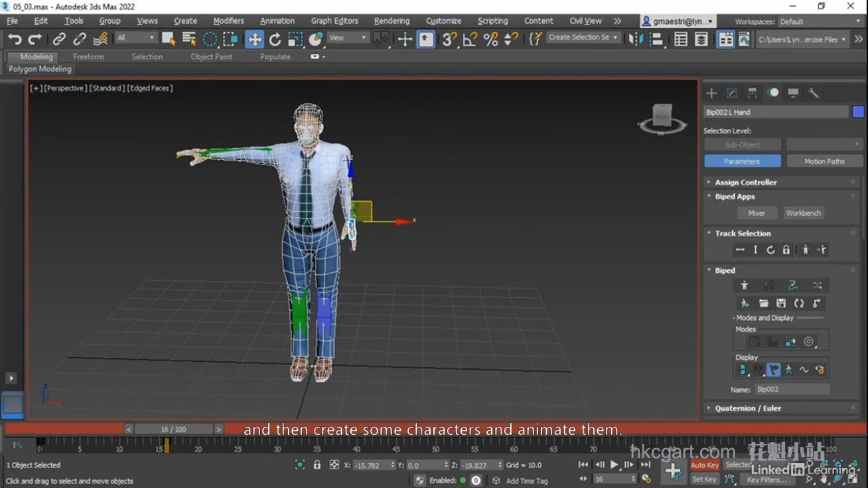Click the Align tool icon
The width and height of the screenshot is (868, 488).
656,39
